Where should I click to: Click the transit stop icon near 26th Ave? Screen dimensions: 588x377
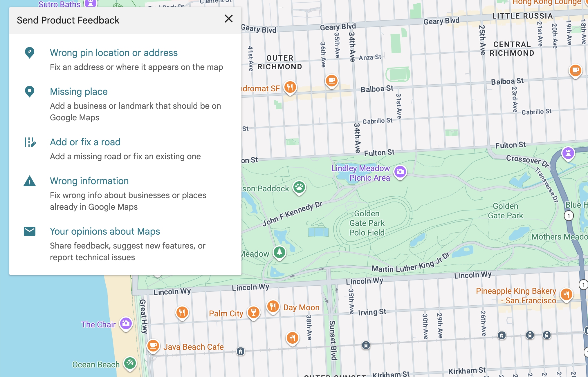click(x=502, y=335)
